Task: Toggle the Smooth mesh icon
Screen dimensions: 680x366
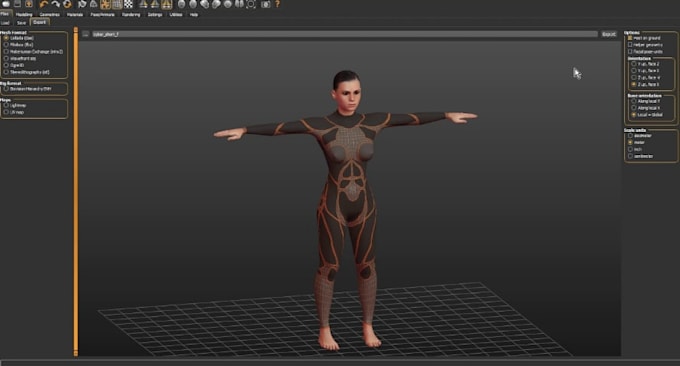Action: [x=82, y=4]
